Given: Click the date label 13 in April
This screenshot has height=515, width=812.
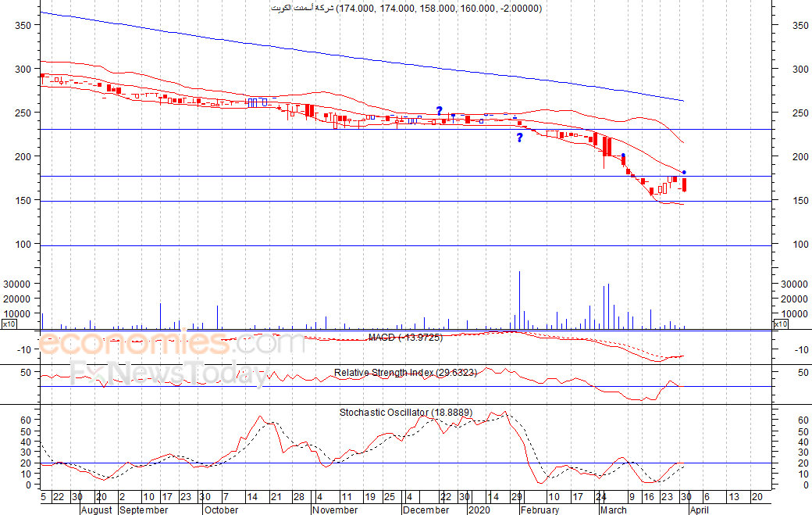Looking at the screenshot, I should (734, 497).
